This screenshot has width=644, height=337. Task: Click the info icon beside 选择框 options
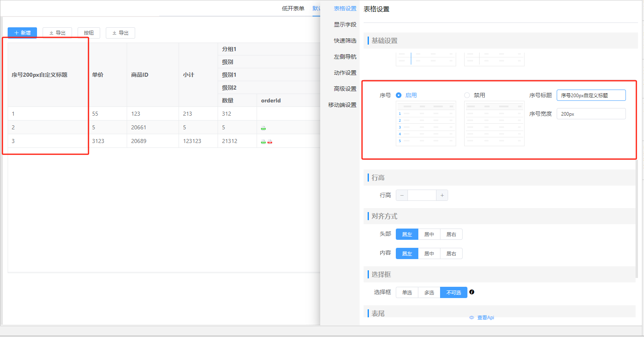(472, 292)
